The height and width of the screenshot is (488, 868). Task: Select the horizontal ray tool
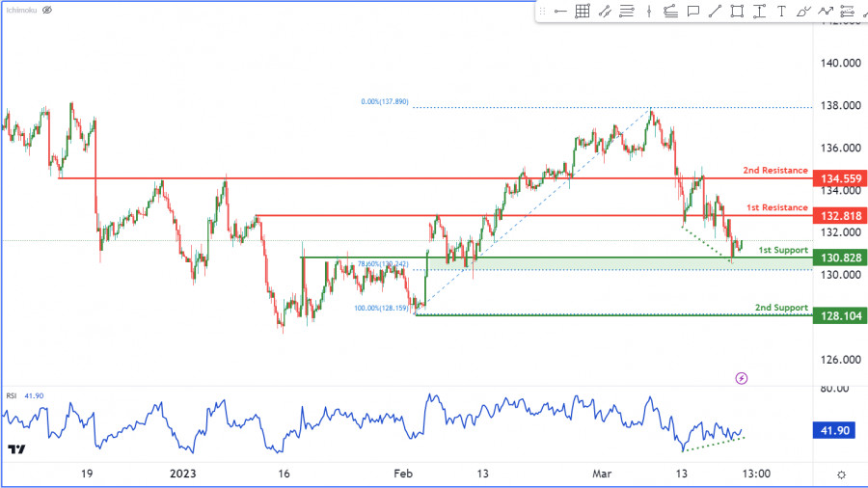coord(560,11)
